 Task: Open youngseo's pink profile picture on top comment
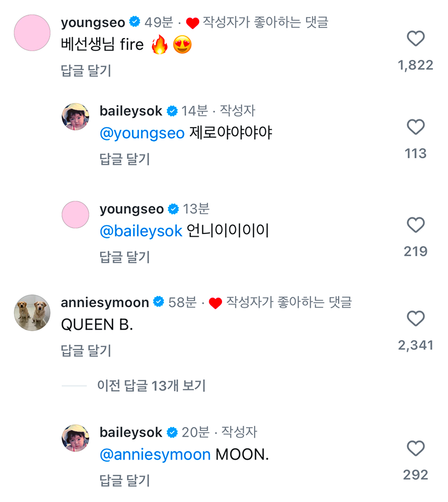point(32,33)
